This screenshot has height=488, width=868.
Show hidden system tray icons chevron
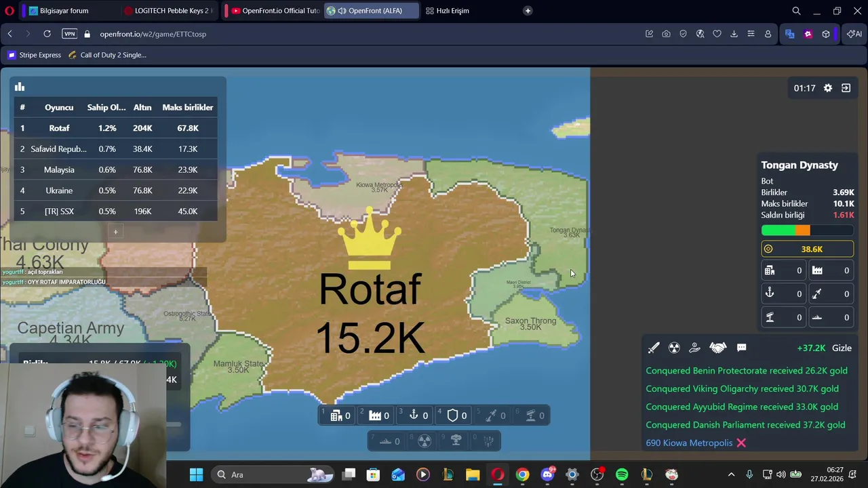[x=731, y=474]
